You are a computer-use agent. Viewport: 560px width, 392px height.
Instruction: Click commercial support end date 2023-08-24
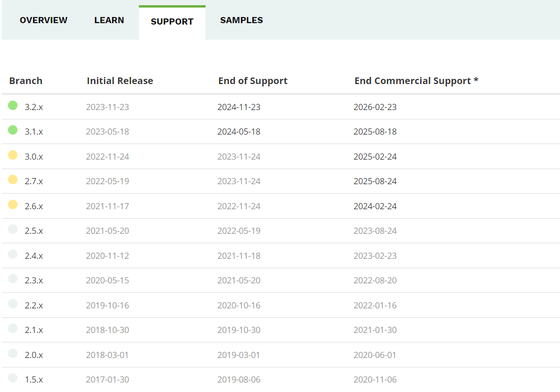tap(375, 231)
